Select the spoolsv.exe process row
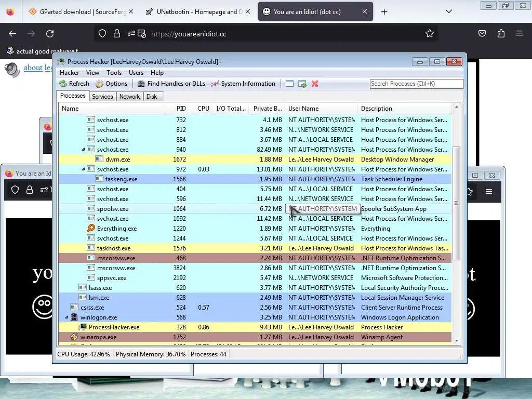532x399 pixels. [255, 209]
